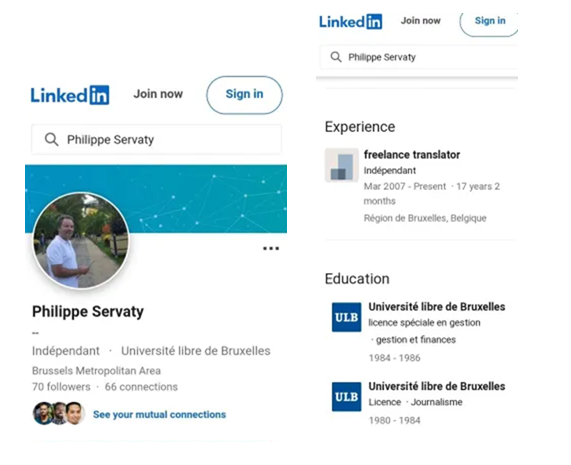Open the three-dot more options menu
The height and width of the screenshot is (465, 571).
[271, 248]
